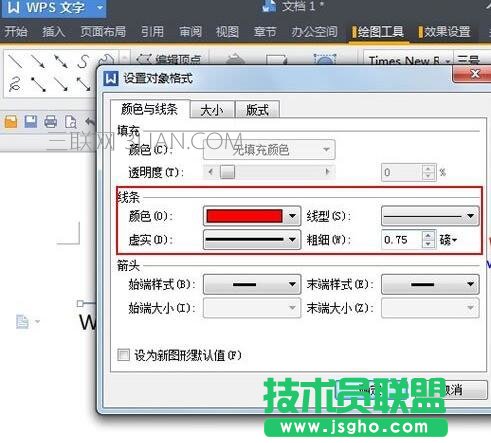Click the line weight spinner arrows
The image size is (491, 443).
(428, 240)
